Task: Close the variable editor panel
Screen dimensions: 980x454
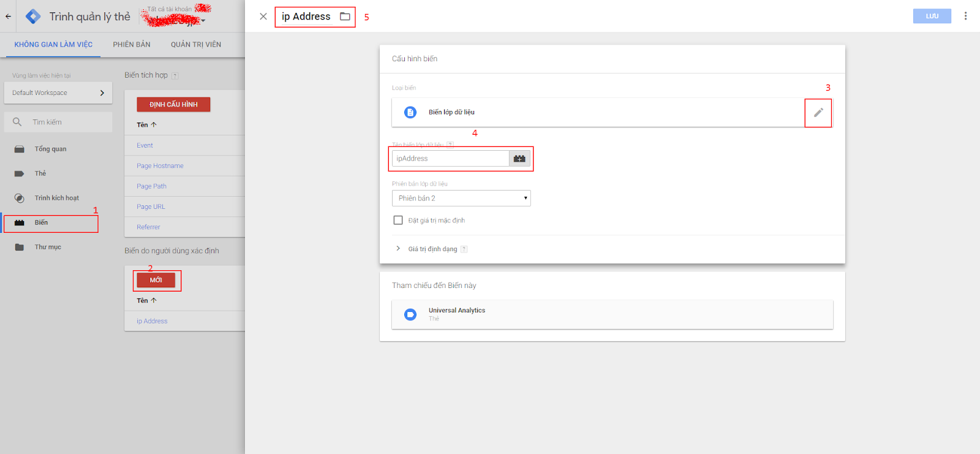Action: click(263, 17)
